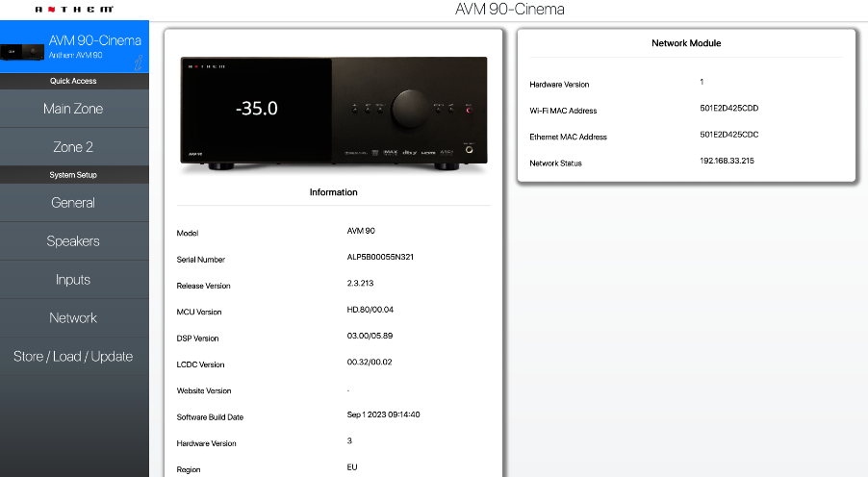Open the Main Zone page
Image resolution: width=868 pixels, height=477 pixels.
click(x=74, y=109)
